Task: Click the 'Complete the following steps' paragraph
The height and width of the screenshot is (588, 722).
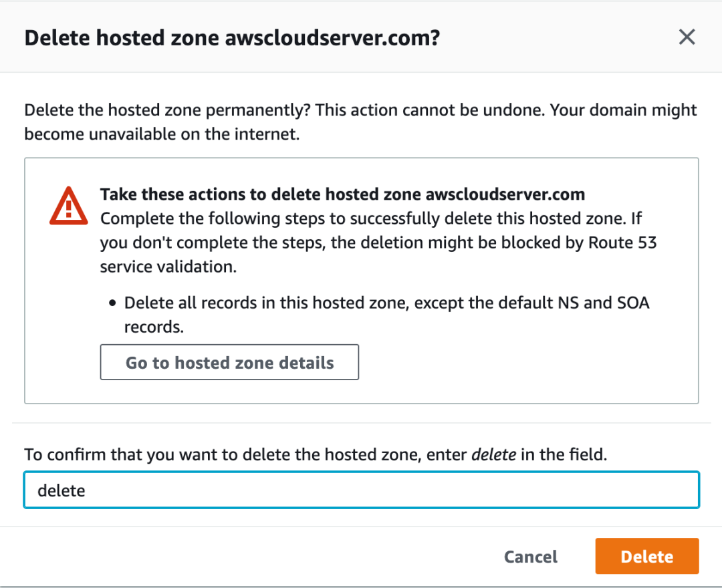Action: [370, 218]
